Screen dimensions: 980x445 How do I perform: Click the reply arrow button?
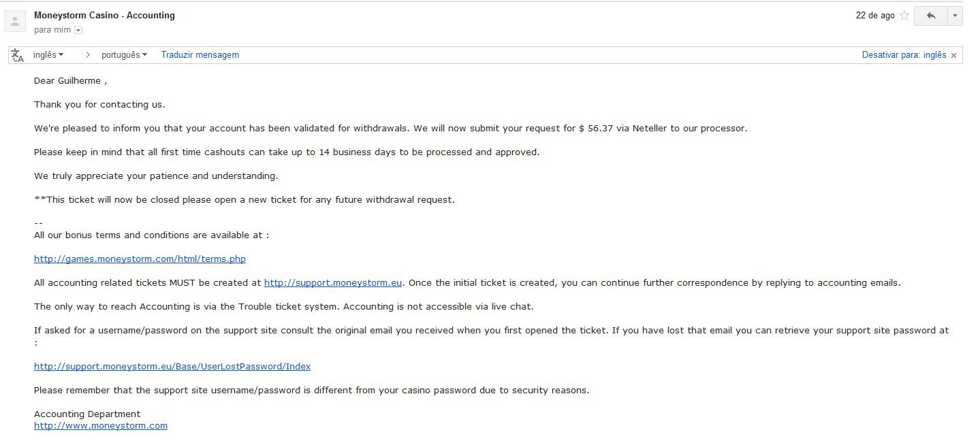[930, 16]
